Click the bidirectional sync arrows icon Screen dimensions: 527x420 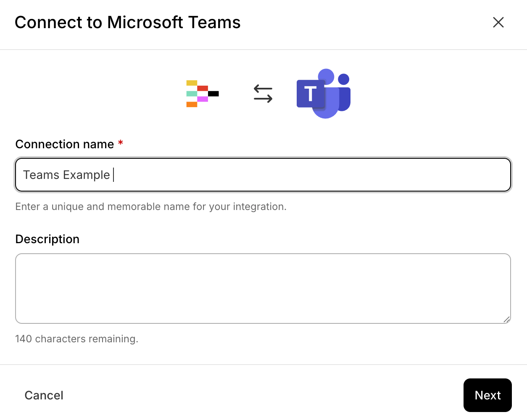coord(263,94)
